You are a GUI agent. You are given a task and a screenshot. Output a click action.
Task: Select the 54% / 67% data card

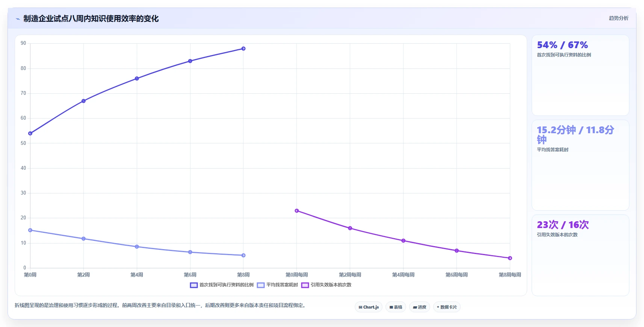(x=580, y=75)
